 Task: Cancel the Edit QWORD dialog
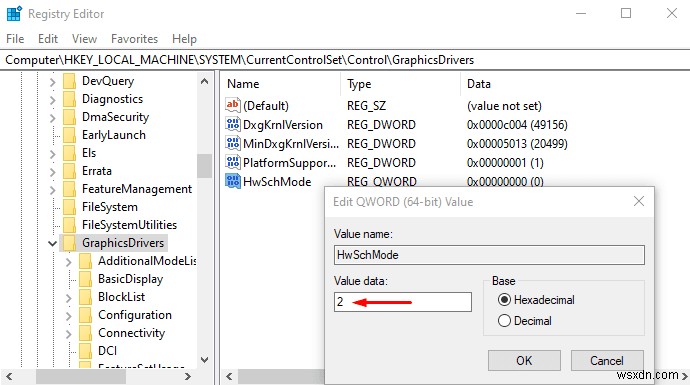pyautogui.click(x=607, y=360)
